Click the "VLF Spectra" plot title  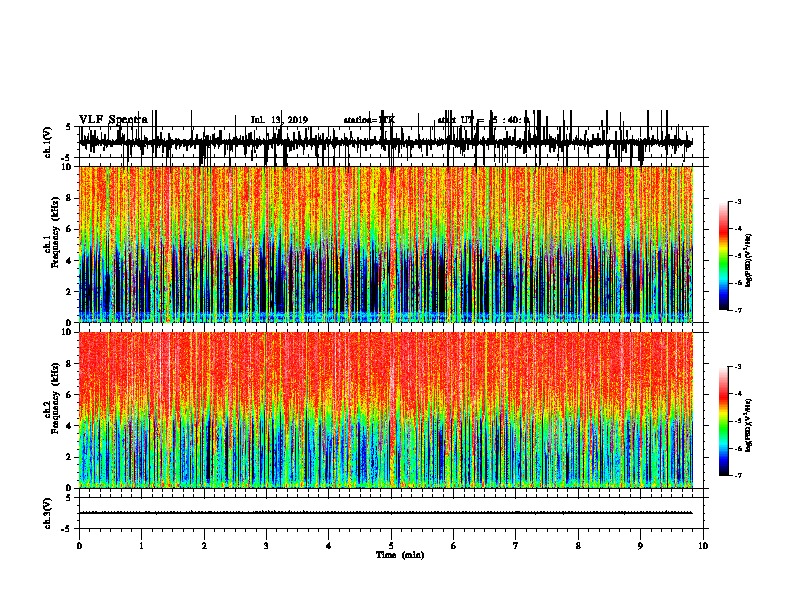(x=113, y=120)
